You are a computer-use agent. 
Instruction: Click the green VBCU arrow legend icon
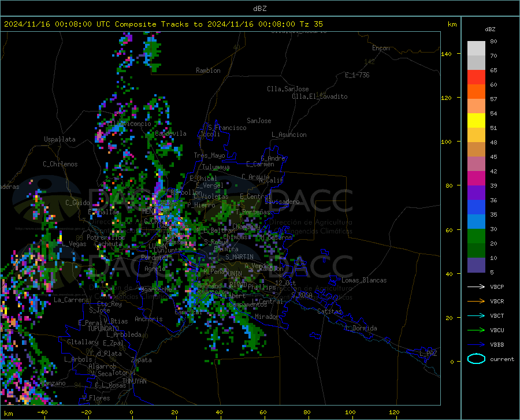pos(476,330)
